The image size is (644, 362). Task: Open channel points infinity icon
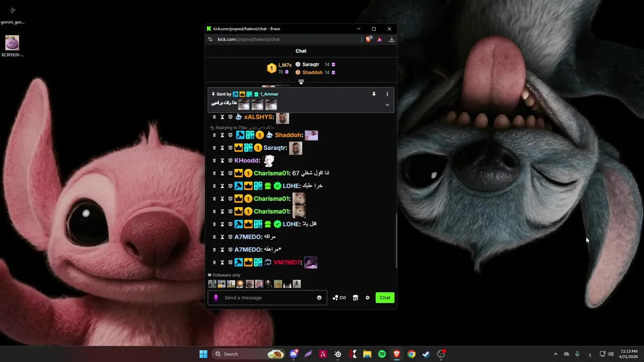point(339,298)
